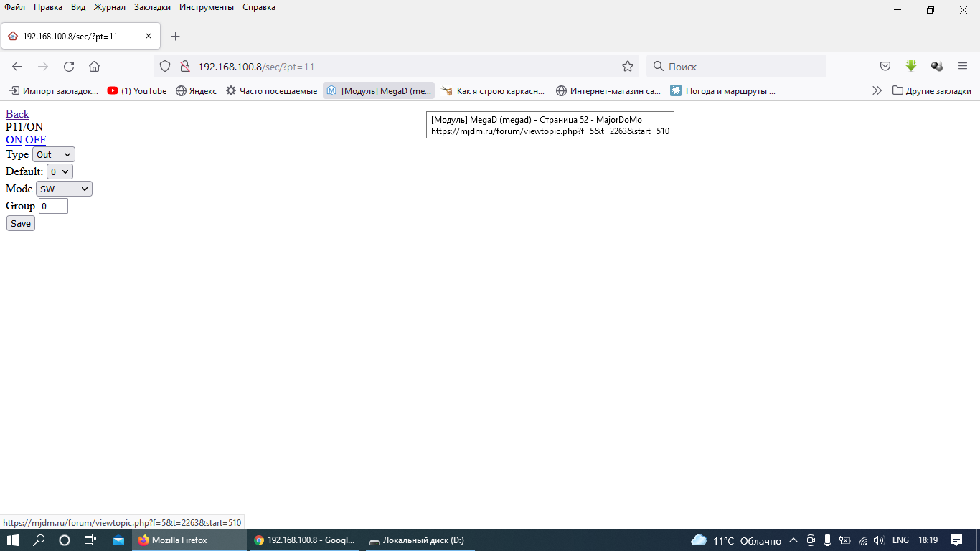Open the Яндекс bookmark
Image resolution: width=980 pixels, height=551 pixels.
[x=196, y=91]
